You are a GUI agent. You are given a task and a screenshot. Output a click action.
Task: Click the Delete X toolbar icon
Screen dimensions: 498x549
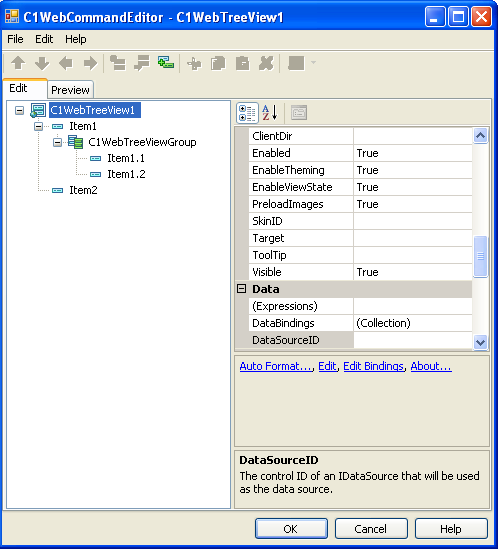point(266,64)
